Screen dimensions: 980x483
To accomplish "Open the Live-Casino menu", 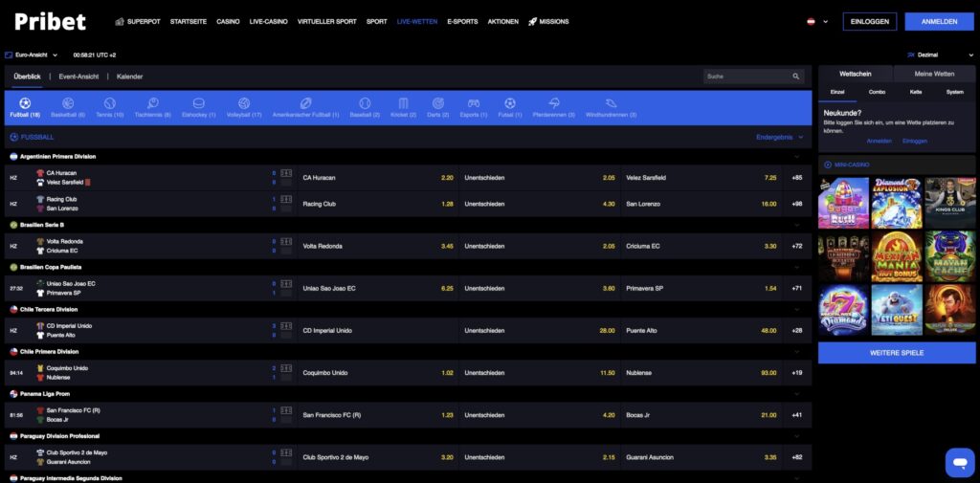I will 268,21.
